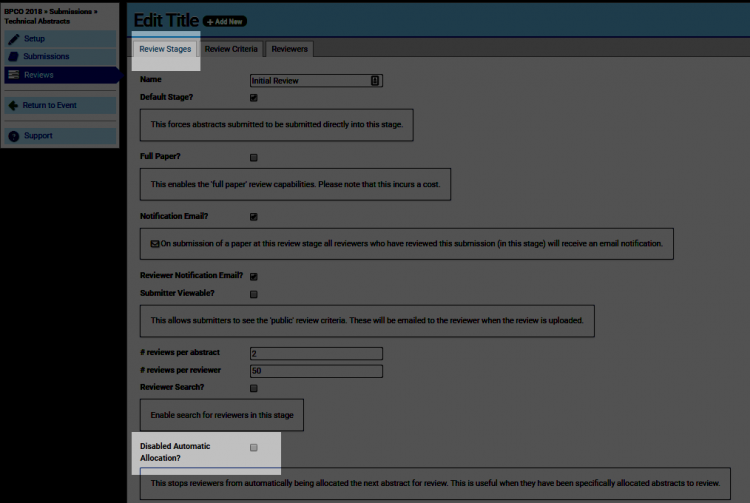
Task: Toggle Reviewer Notification Email checkbox
Action: 254,276
